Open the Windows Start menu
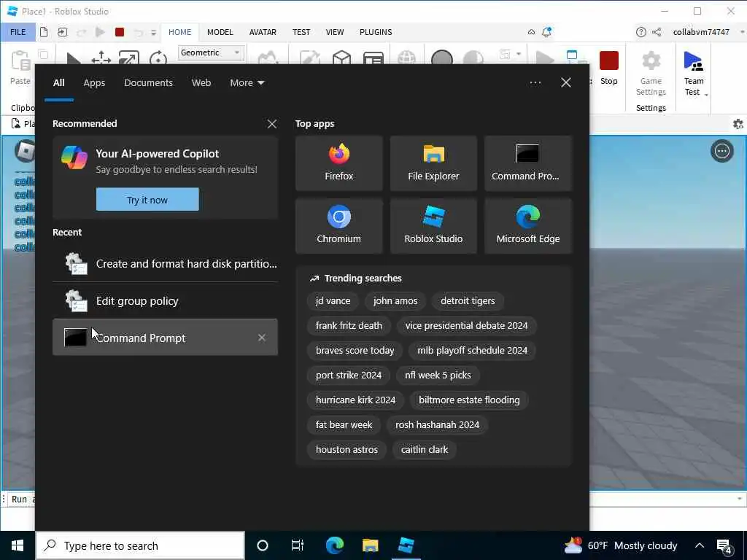The width and height of the screenshot is (747, 560). pyautogui.click(x=18, y=545)
